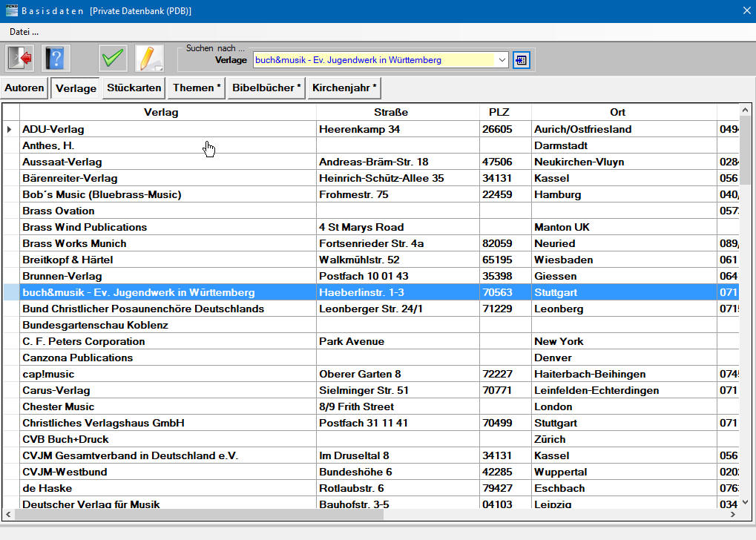Image resolution: width=756 pixels, height=540 pixels.
Task: Click the Haeberlinstr. 1-3 cell
Action: (x=398, y=293)
